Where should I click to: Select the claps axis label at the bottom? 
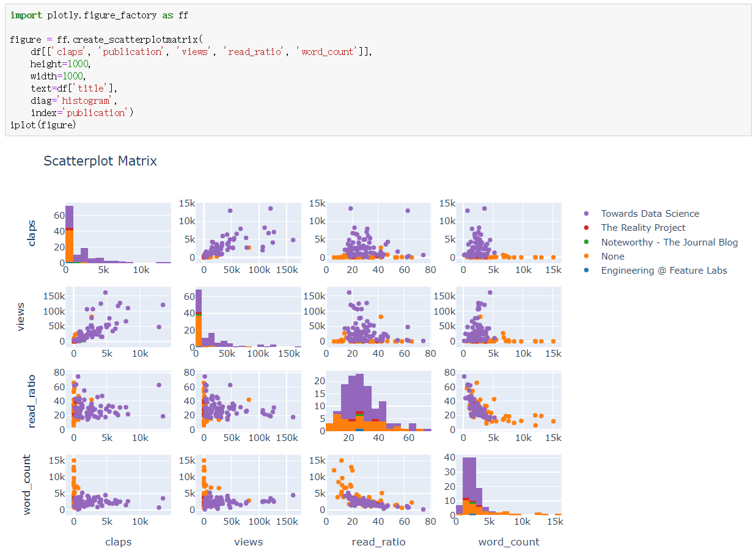point(118,542)
